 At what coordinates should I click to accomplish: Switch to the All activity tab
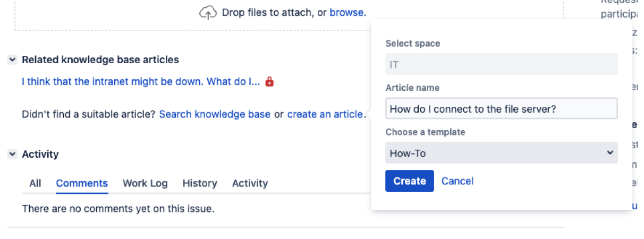click(x=35, y=183)
